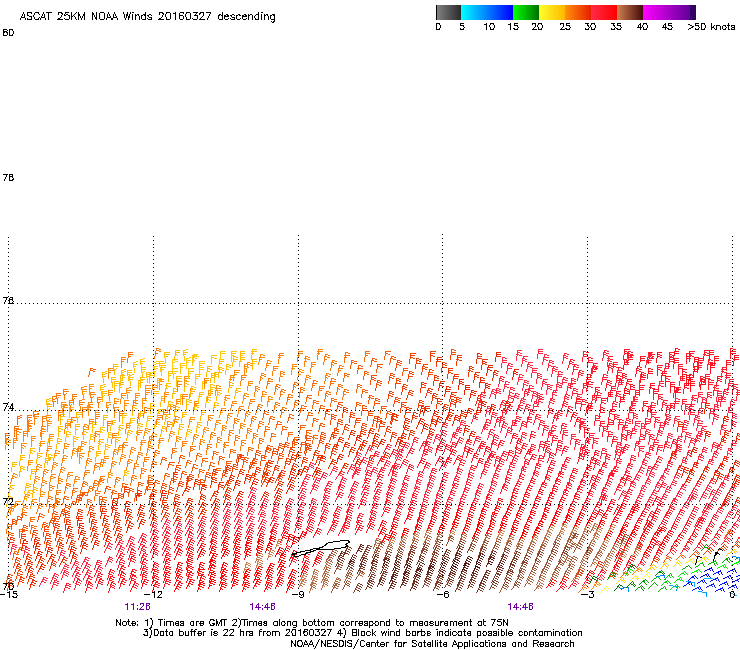This screenshot has width=740, height=650.
Task: Click the 'Note: 1) Times are GMT' line
Action: (x=312, y=623)
